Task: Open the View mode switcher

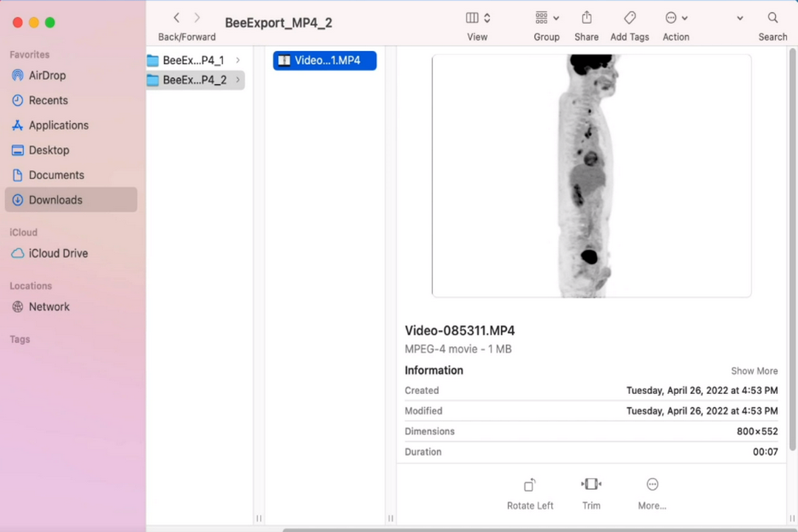Action: 477,18
